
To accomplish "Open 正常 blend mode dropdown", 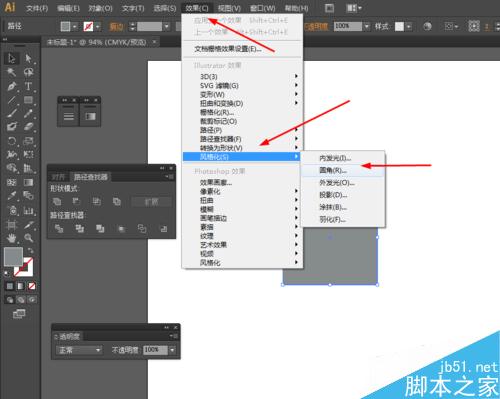I will click(79, 350).
